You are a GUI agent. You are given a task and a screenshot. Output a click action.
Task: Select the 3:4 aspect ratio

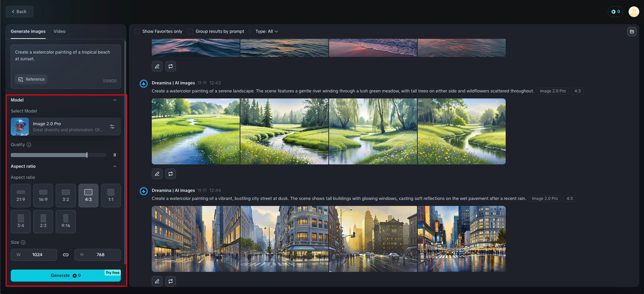tap(21, 222)
